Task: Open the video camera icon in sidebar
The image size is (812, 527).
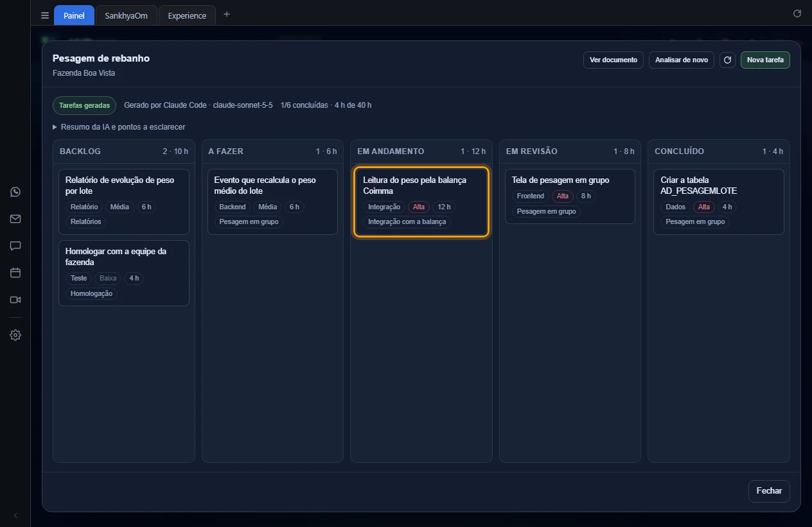Action: point(15,300)
